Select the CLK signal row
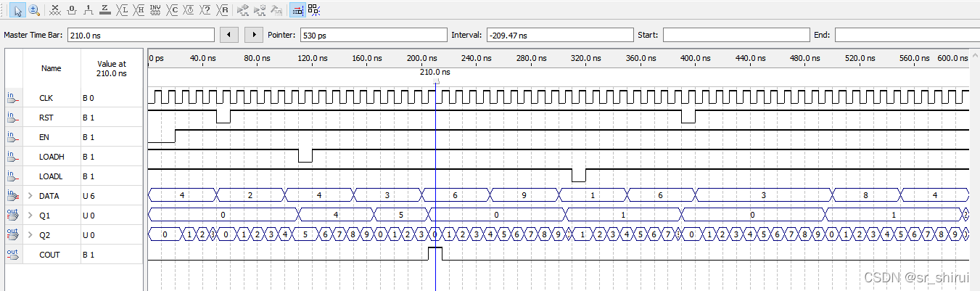 tap(73, 98)
